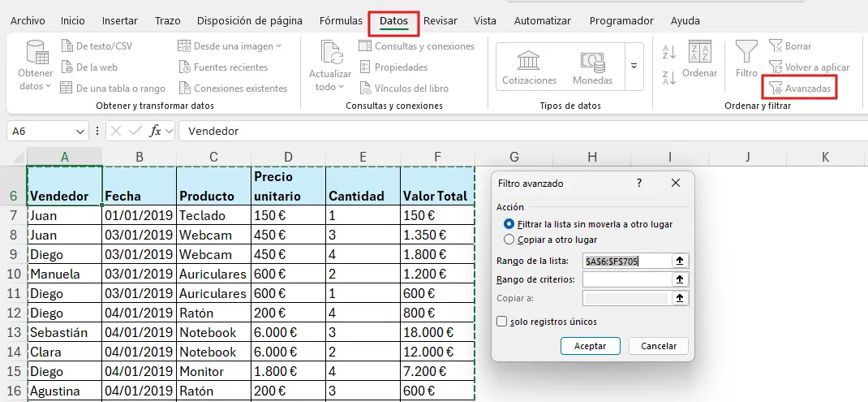The width and height of the screenshot is (868, 402).
Task: Select the Agustina cell
Action: [65, 391]
